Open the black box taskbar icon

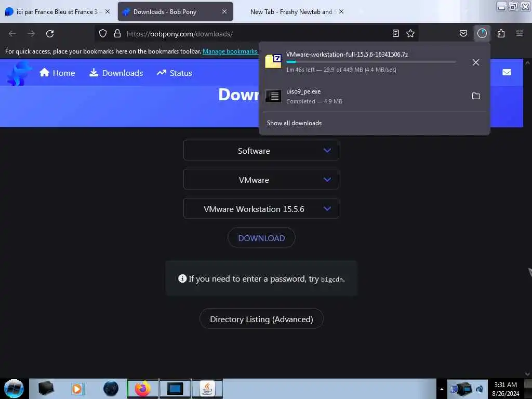46,389
